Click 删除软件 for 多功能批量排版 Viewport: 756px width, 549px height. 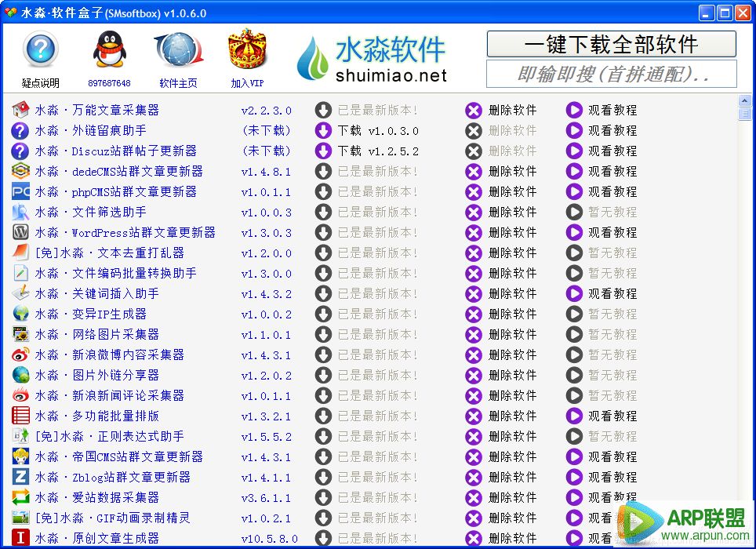[x=512, y=416]
